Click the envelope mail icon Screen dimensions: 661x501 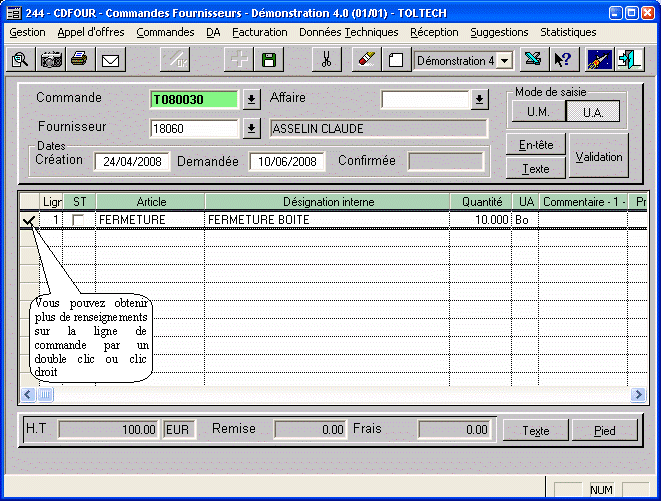110,60
